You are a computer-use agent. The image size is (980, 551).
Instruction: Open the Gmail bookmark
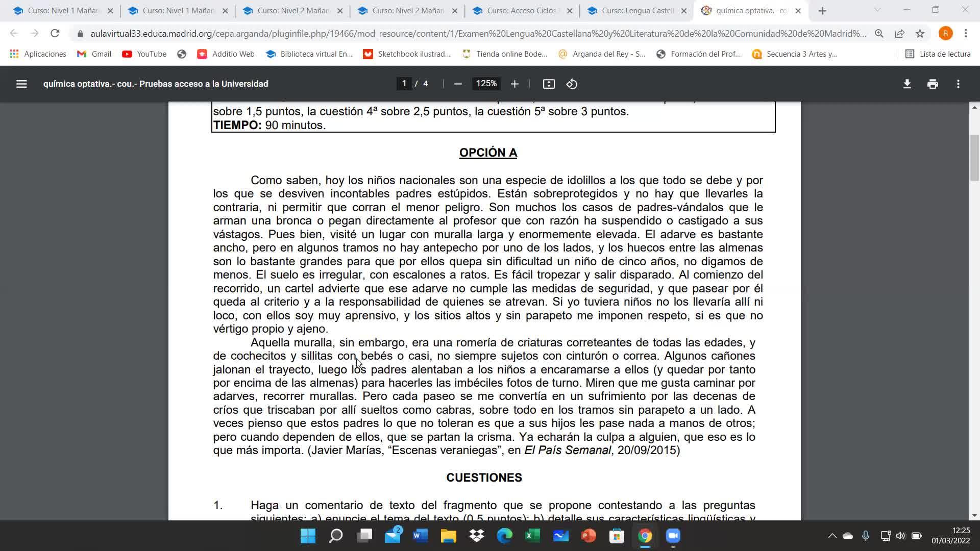tap(94, 54)
